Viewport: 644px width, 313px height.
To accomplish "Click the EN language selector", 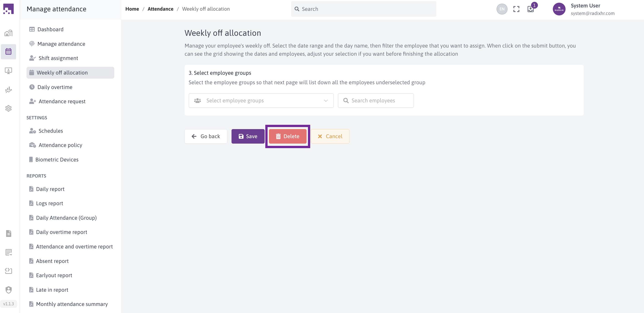I will [502, 9].
